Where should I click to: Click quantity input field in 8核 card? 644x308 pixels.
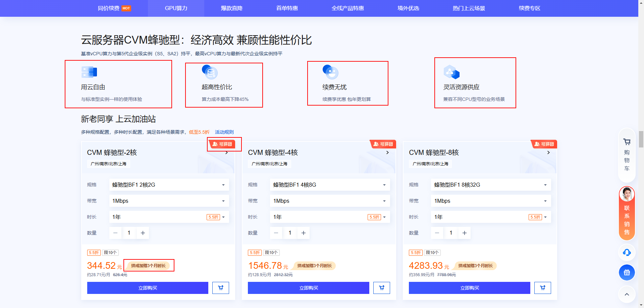[451, 233]
